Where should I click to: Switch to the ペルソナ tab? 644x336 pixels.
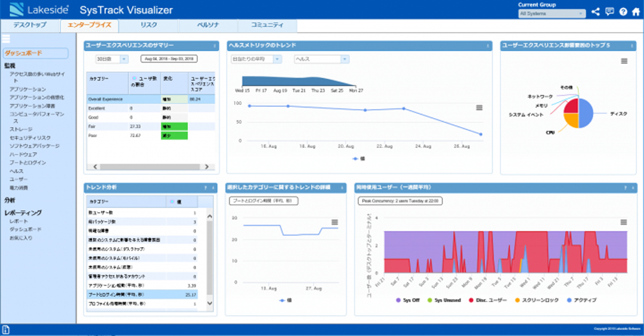[208, 26]
